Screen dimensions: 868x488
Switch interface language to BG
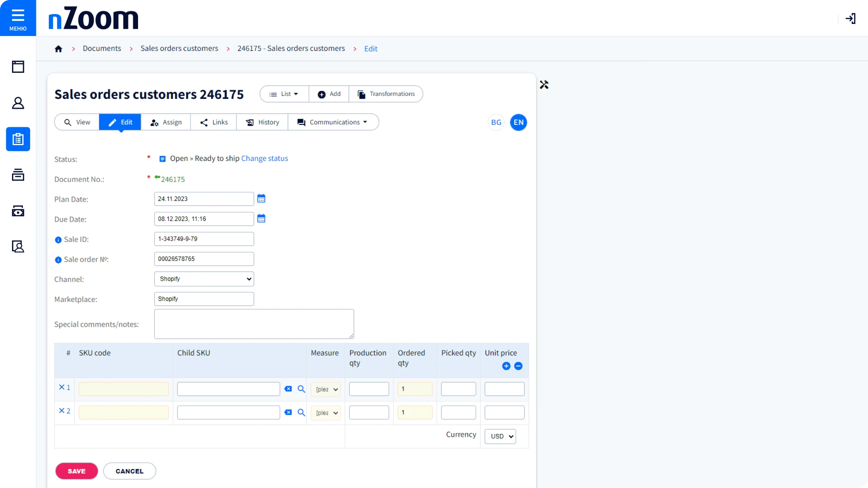click(x=496, y=122)
